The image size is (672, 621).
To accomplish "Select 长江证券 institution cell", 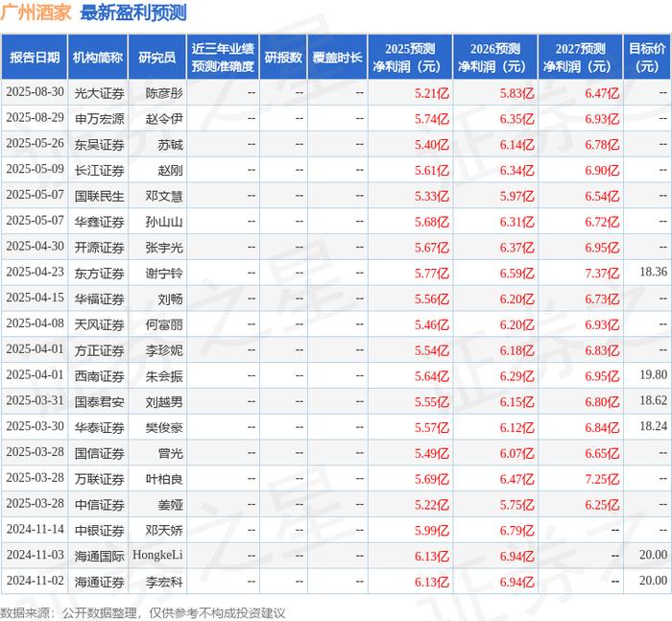I will coord(100,170).
